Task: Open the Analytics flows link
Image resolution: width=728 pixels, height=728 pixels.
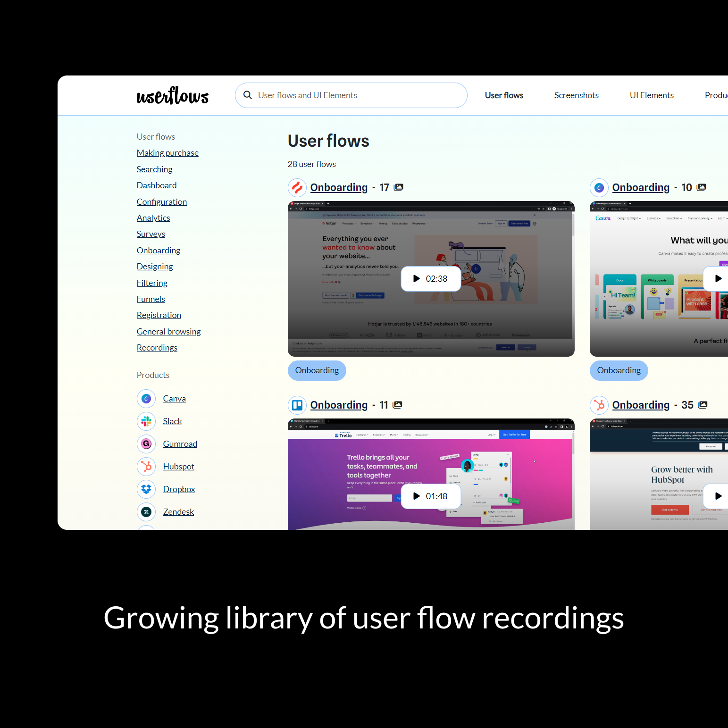Action: [153, 218]
